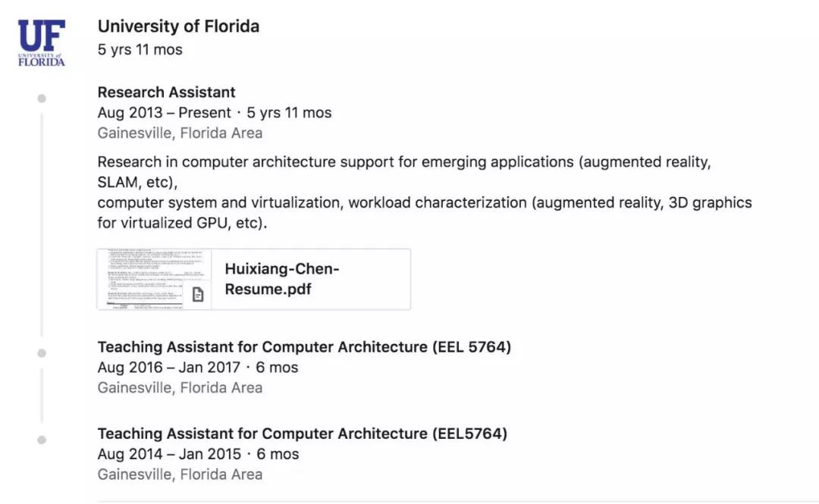Click Gainesville location under Aug 2016 – Jan 2017
Image resolution: width=819 pixels, height=504 pixels.
(x=180, y=388)
